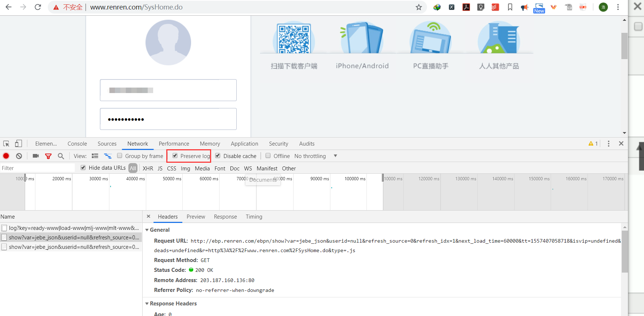Image resolution: width=644 pixels, height=316 pixels.
Task: Show the Preview tab of the request
Action: click(196, 217)
